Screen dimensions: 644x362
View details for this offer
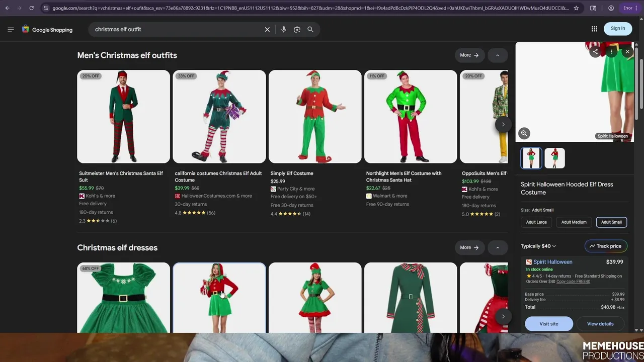pyautogui.click(x=600, y=324)
